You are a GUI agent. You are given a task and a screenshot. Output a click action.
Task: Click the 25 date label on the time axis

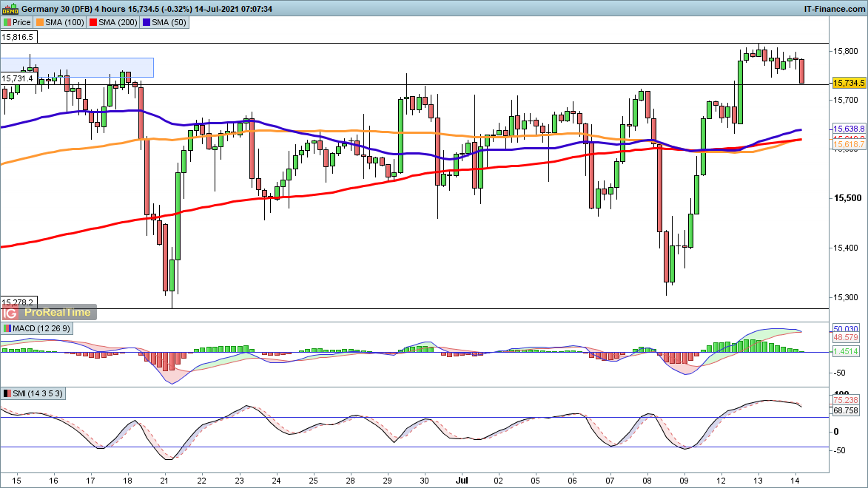(313, 481)
